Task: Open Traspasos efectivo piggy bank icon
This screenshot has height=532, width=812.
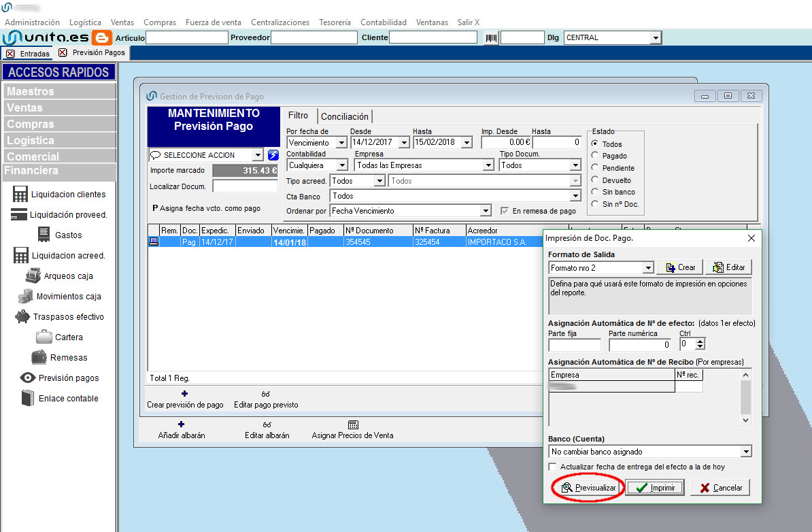Action: pyautogui.click(x=22, y=316)
